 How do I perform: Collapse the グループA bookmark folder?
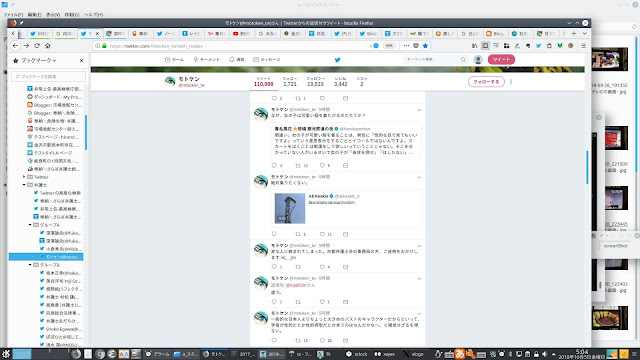click(x=30, y=225)
